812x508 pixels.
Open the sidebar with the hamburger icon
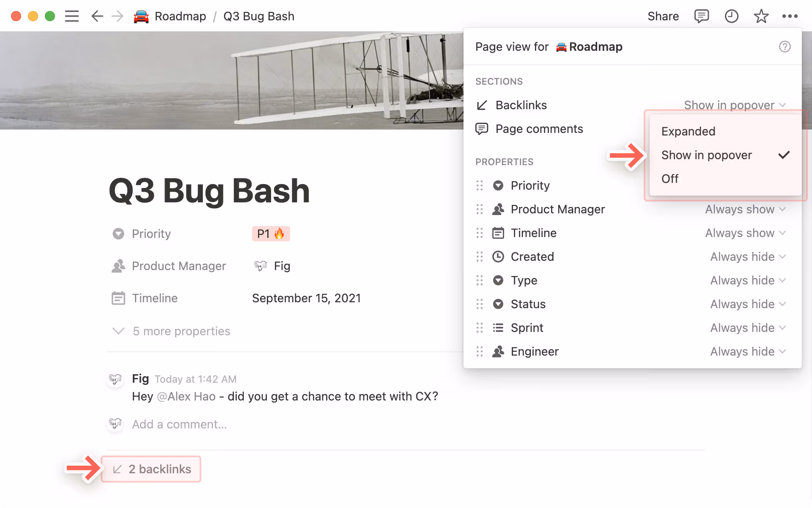tap(72, 16)
